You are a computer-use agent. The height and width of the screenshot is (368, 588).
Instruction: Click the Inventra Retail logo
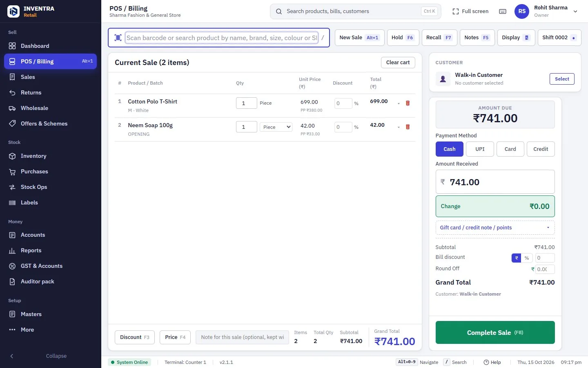[x=13, y=11]
